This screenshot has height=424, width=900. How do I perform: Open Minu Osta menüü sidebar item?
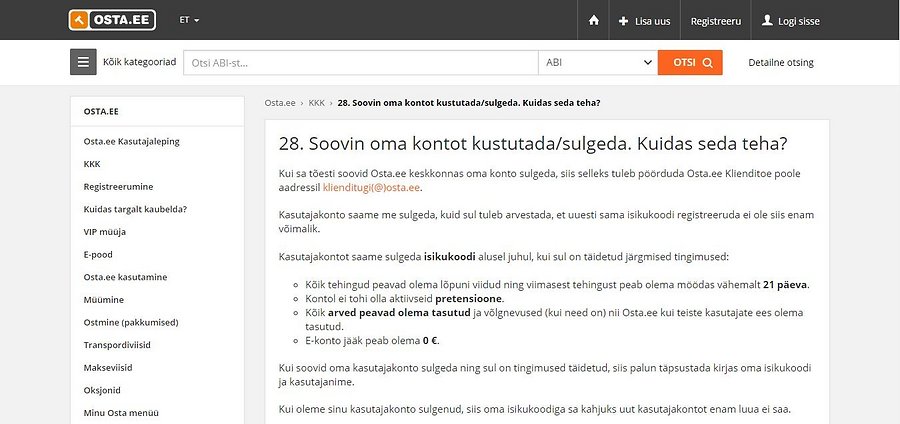121,413
